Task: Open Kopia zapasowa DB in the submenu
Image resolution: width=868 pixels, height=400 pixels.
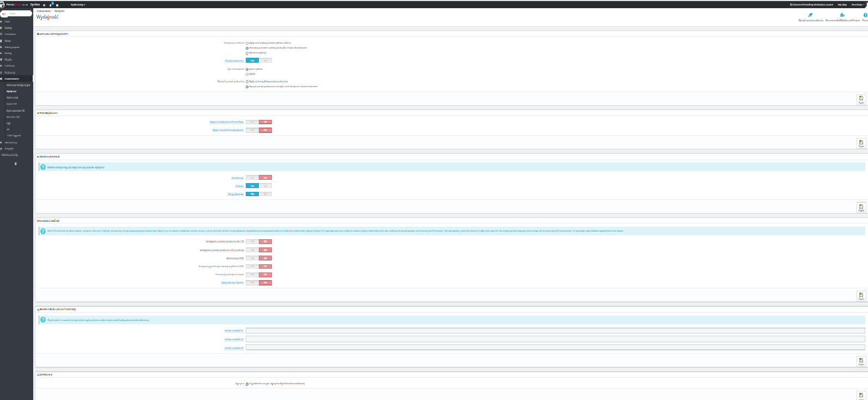Action: [15, 111]
